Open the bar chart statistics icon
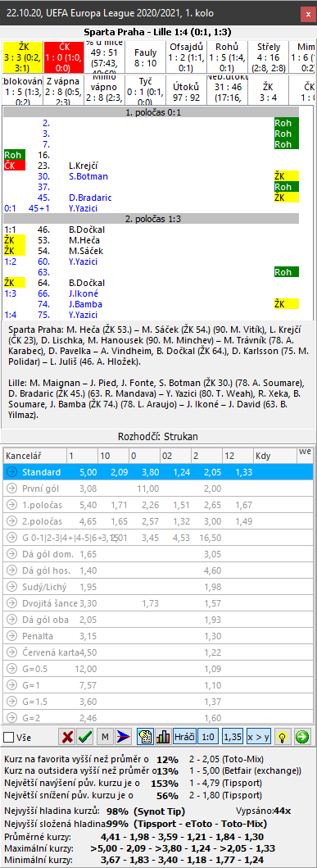The height and width of the screenshot is (868, 317). point(163,738)
